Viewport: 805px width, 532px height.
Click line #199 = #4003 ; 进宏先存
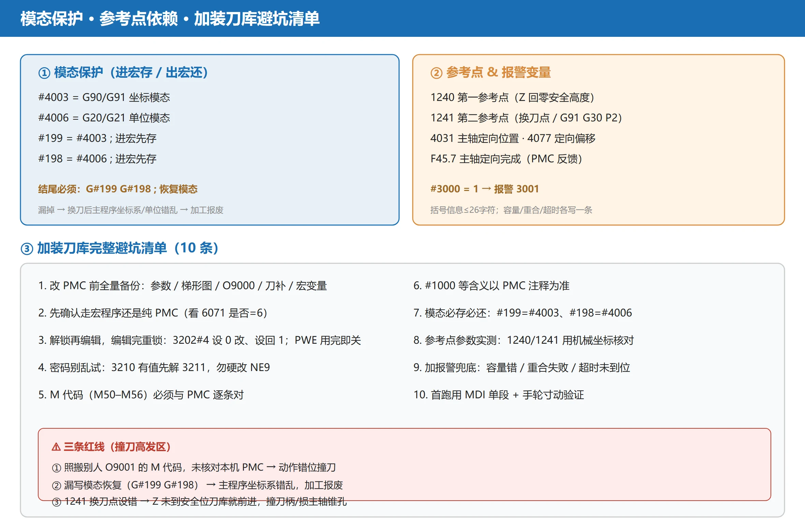click(x=97, y=138)
